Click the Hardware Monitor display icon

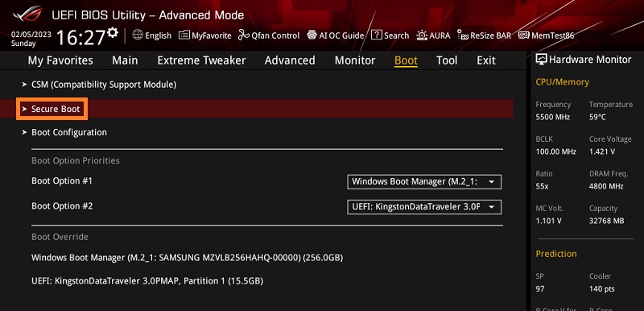point(542,59)
